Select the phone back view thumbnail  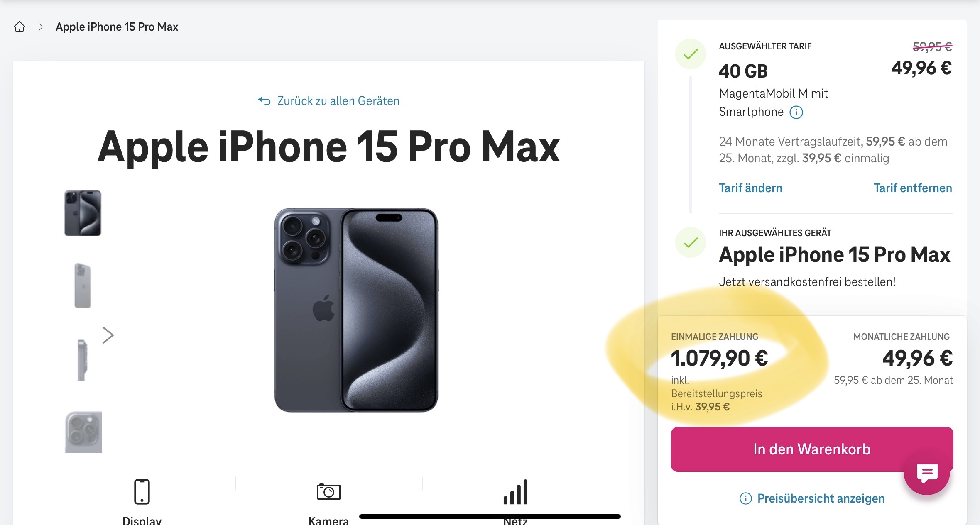click(82, 286)
